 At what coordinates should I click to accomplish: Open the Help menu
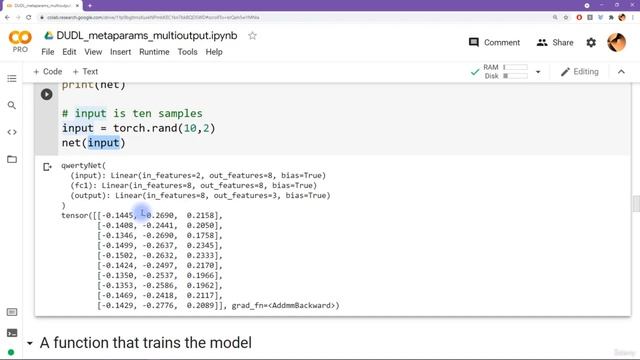pos(214,52)
